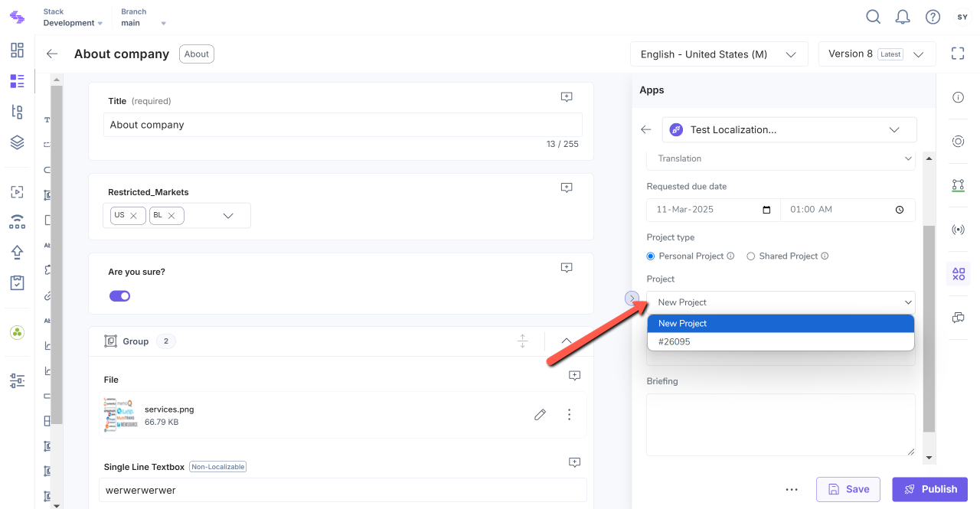The width and height of the screenshot is (980, 509).
Task: Open English - United States locale dropdown
Action: pyautogui.click(x=719, y=54)
